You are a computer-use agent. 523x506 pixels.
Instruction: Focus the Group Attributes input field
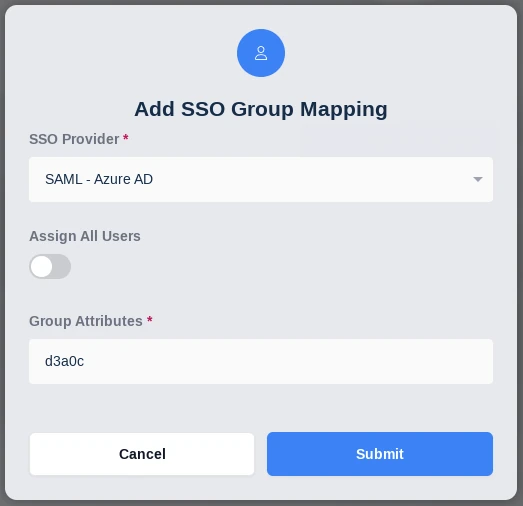pos(261,362)
